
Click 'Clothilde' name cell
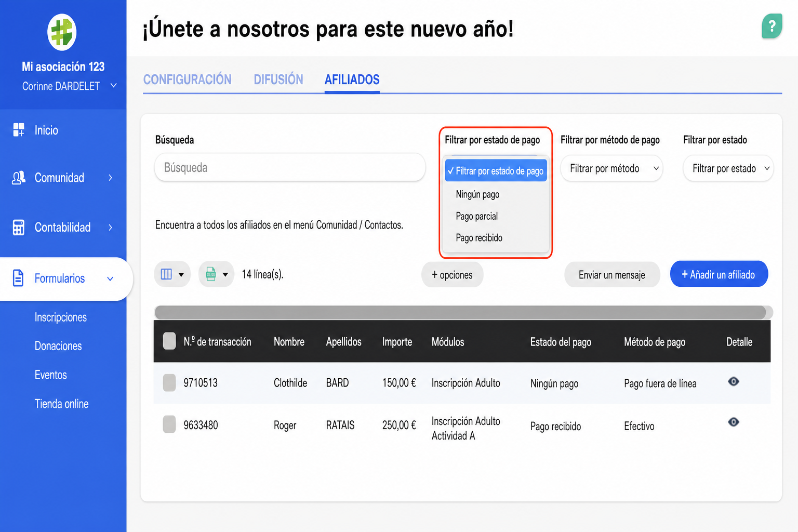(290, 383)
